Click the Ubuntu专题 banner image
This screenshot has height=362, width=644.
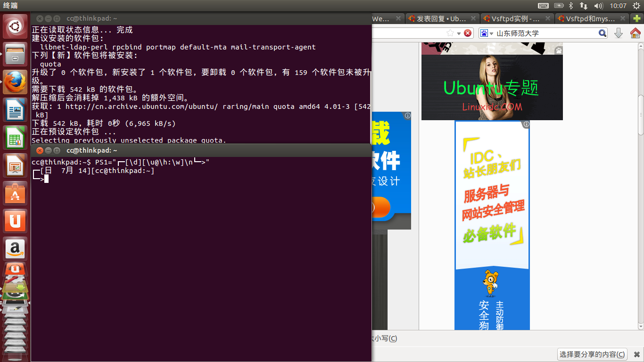coord(492,87)
